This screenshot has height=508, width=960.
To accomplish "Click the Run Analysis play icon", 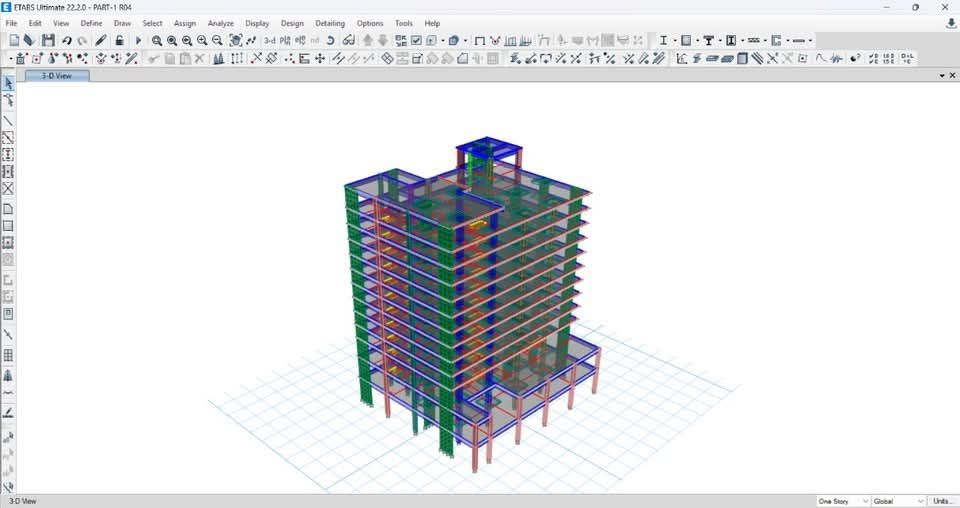I will click(x=139, y=41).
